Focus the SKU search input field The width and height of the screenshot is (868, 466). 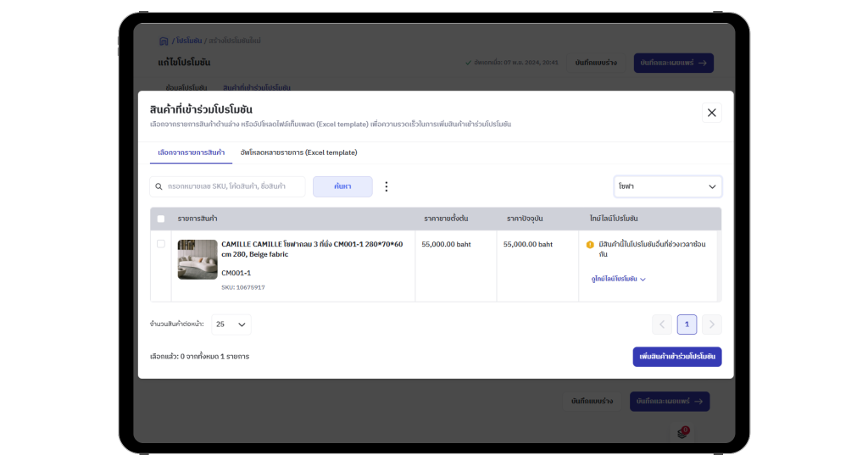pos(227,186)
